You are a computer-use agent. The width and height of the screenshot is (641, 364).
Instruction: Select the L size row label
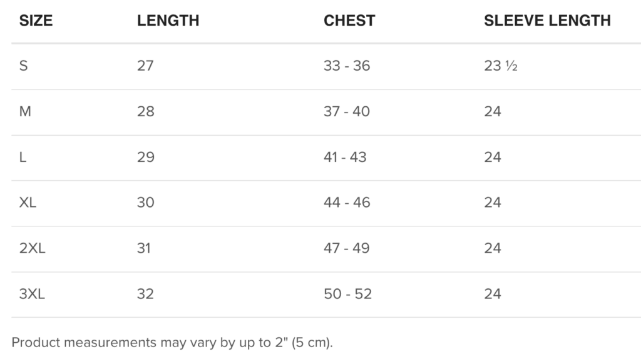(x=23, y=157)
